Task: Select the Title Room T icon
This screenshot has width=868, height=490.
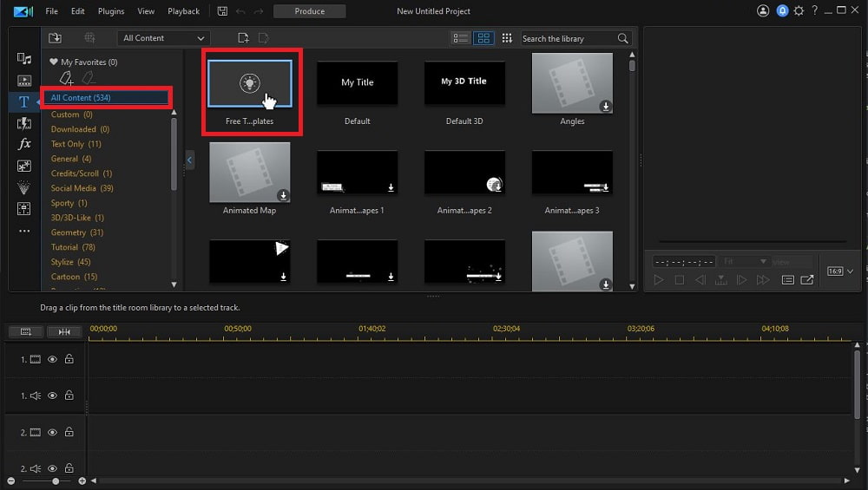Action: [x=23, y=101]
